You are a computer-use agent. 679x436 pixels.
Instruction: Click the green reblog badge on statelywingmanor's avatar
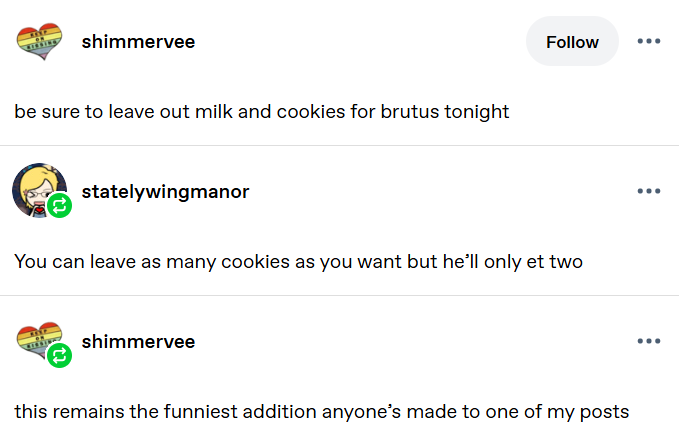[x=59, y=206]
